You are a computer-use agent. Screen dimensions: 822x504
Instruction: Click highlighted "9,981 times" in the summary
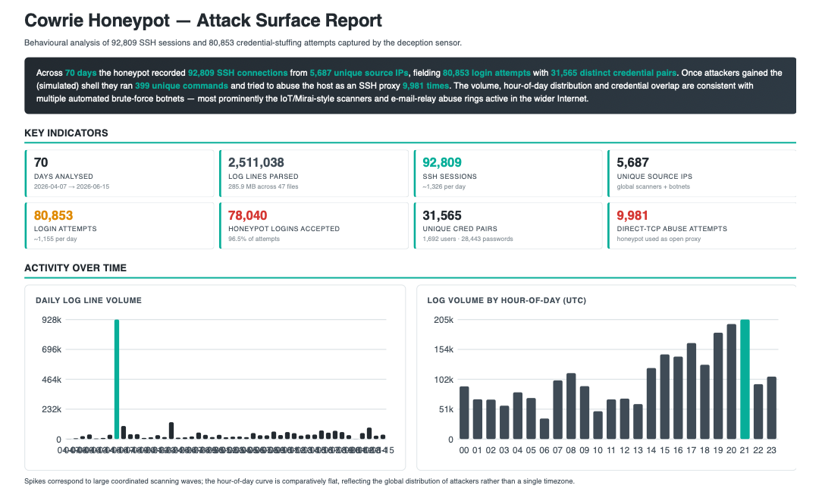pos(425,86)
